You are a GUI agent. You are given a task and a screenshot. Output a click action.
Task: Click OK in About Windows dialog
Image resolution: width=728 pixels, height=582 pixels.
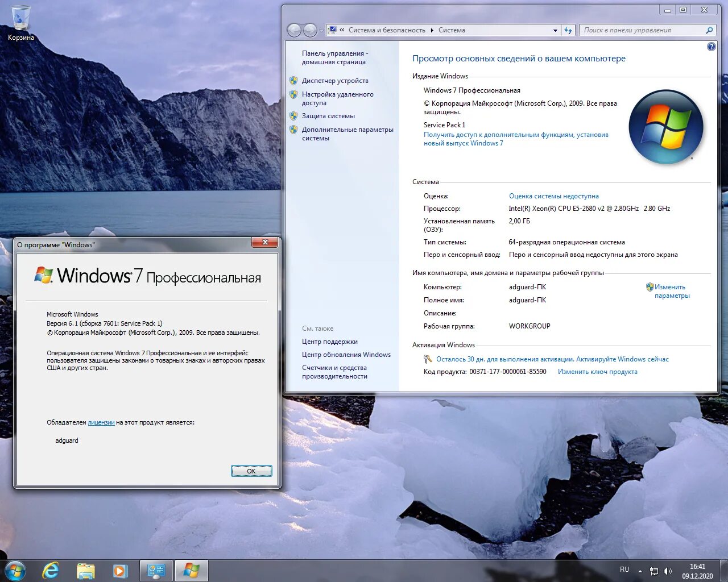(251, 471)
